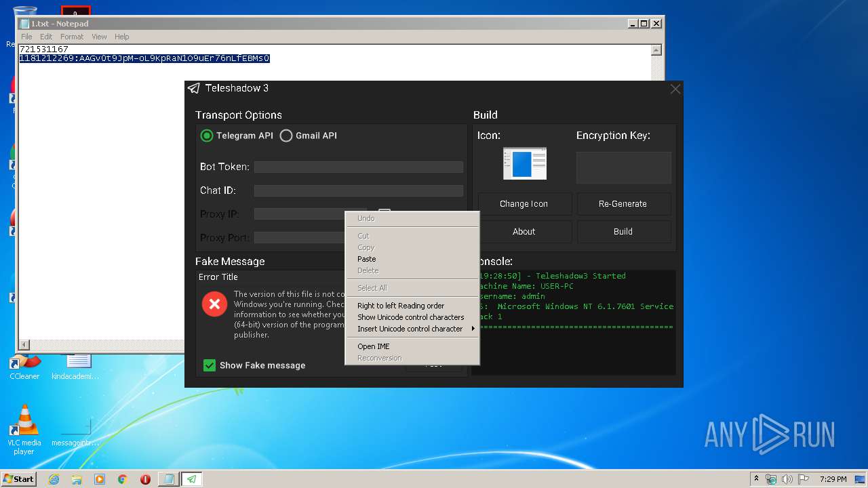The width and height of the screenshot is (868, 488).
Task: Open Notepad Edit menu
Action: click(46, 37)
